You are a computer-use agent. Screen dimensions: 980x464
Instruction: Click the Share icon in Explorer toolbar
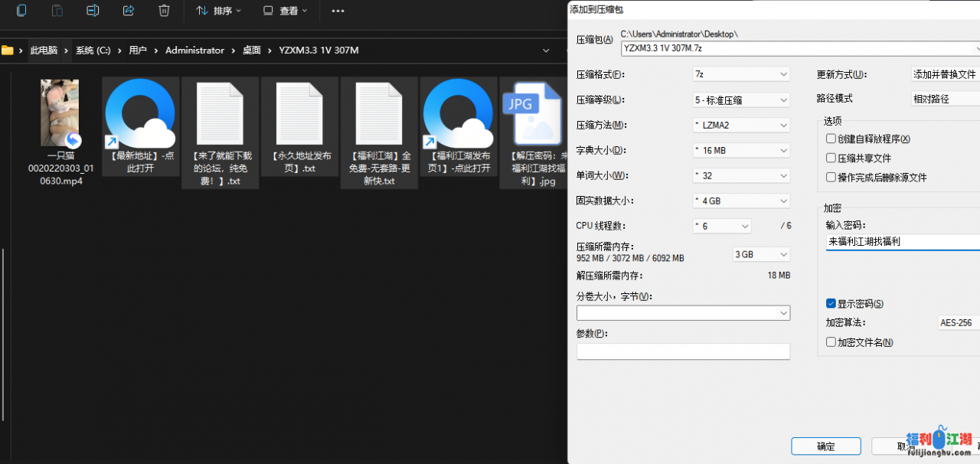[x=128, y=11]
